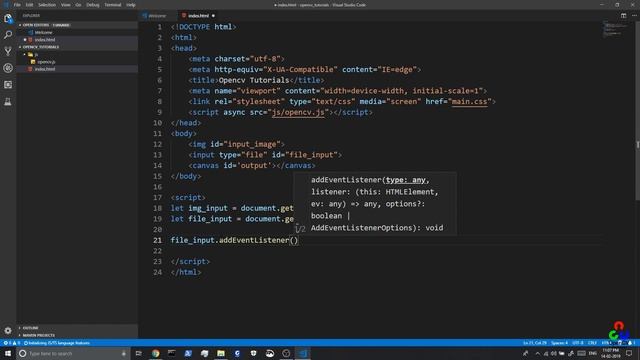This screenshot has height=360, width=640.
Task: Open the Go menu
Action: tap(78, 5)
